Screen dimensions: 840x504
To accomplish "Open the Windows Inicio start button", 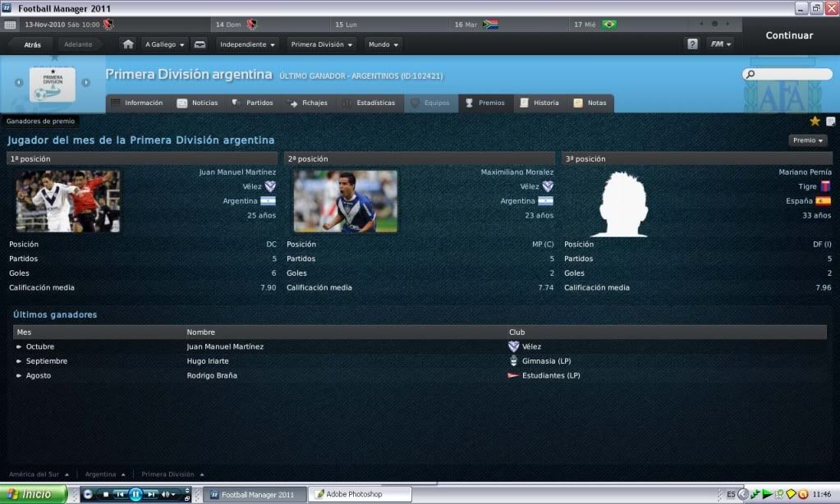I will click(x=33, y=494).
